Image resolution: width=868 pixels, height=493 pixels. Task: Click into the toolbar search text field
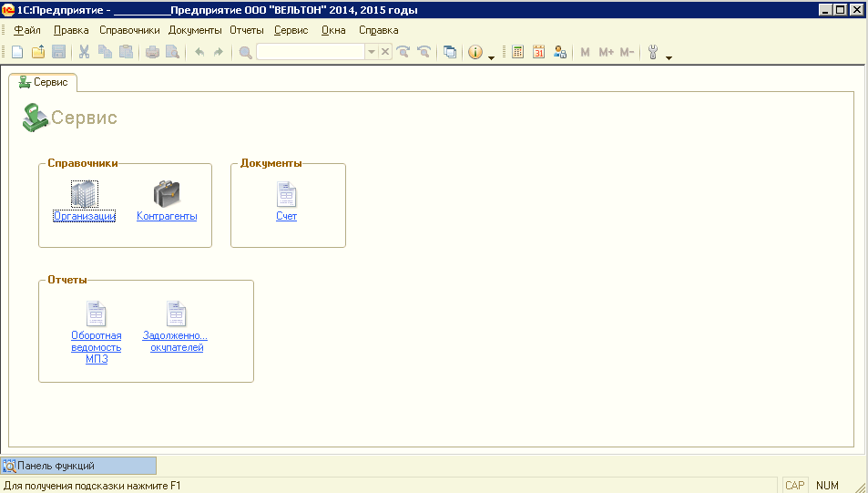pos(310,53)
